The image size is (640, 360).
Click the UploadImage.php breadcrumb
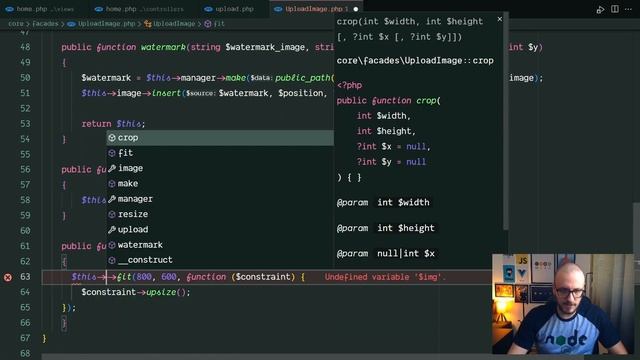[x=107, y=24]
